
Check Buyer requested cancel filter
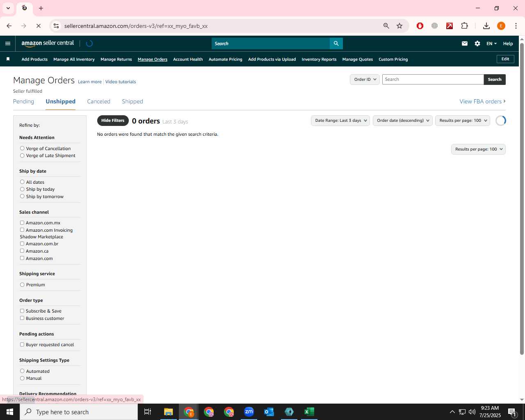click(x=22, y=345)
